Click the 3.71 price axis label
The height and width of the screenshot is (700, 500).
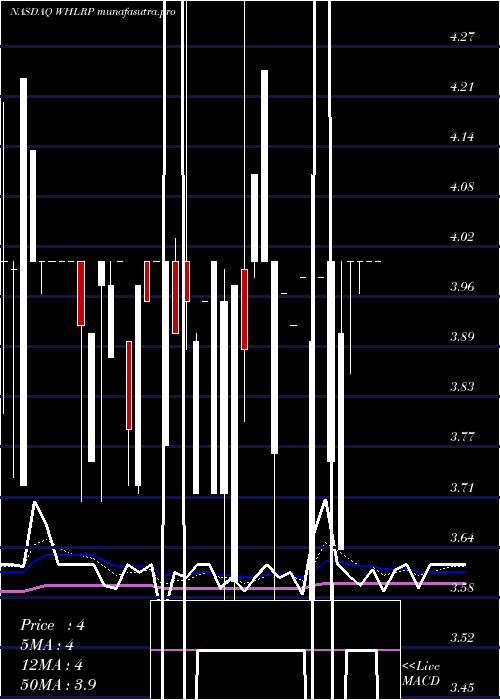click(x=462, y=487)
